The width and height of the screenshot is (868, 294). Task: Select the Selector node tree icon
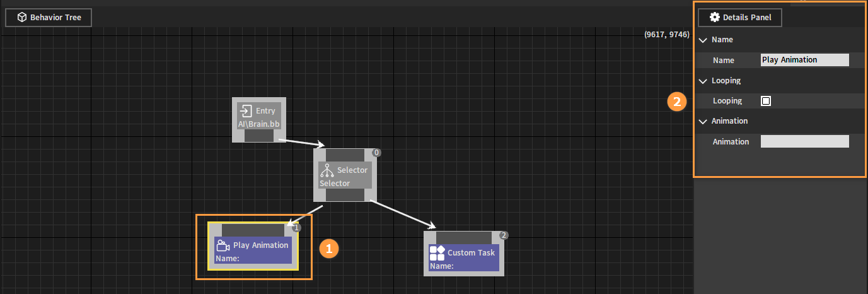pos(327,170)
